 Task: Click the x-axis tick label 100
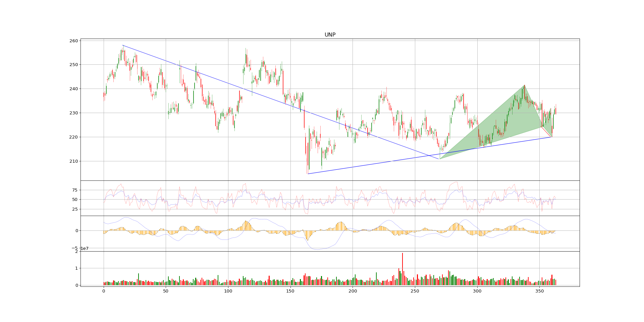228,292
